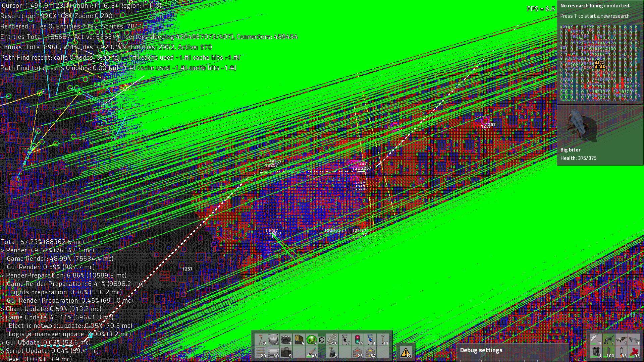Select the red underground belt slot with 23

click(x=357, y=352)
